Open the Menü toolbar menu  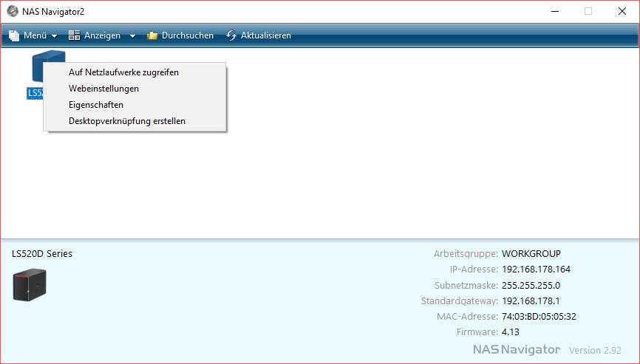coord(35,35)
